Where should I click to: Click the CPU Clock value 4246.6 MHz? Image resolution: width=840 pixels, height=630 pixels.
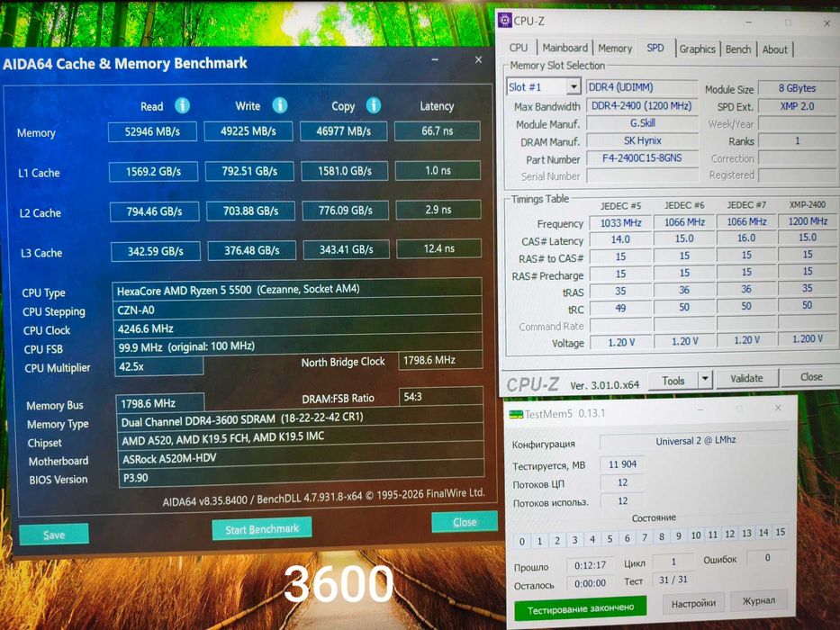(298, 328)
